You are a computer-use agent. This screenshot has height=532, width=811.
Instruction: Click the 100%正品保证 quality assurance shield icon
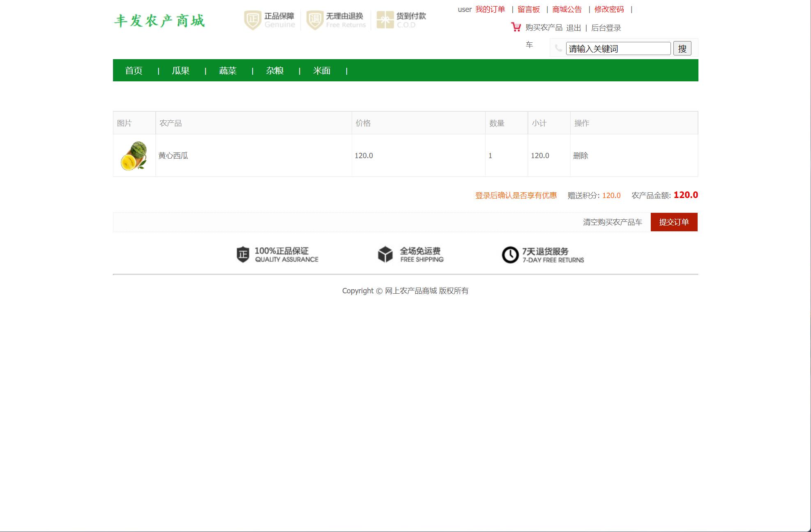coord(242,255)
